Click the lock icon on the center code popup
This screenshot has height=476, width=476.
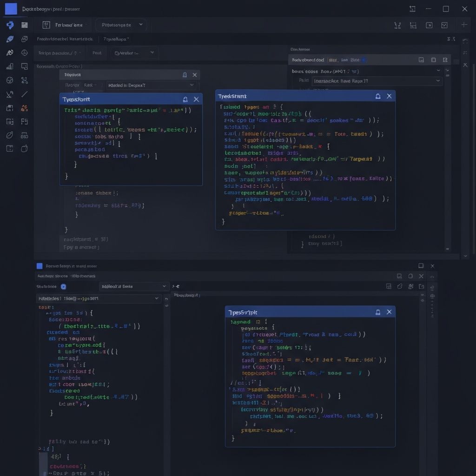pos(377,96)
